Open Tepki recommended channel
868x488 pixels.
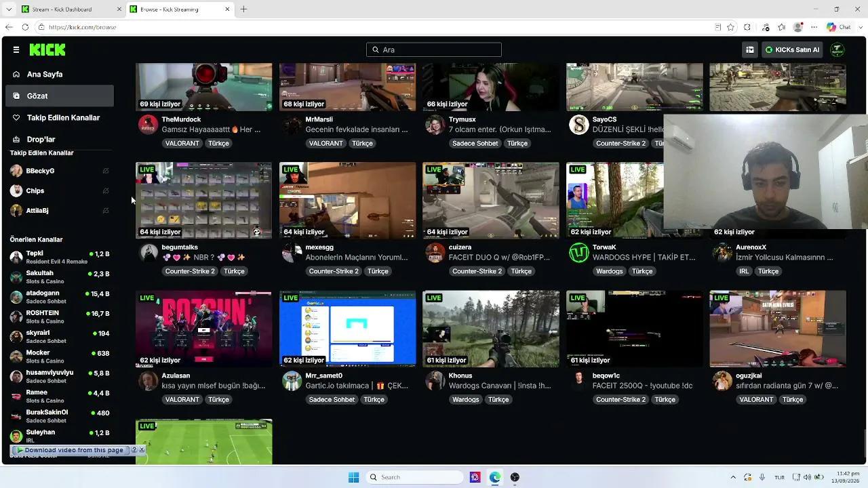[60, 257]
